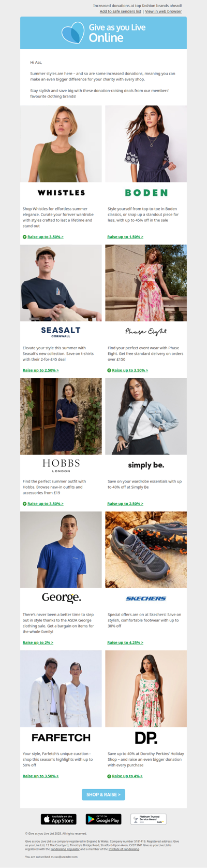This screenshot has height=868, width=207.
Task: Open the Skechers logo
Action: [x=146, y=599]
